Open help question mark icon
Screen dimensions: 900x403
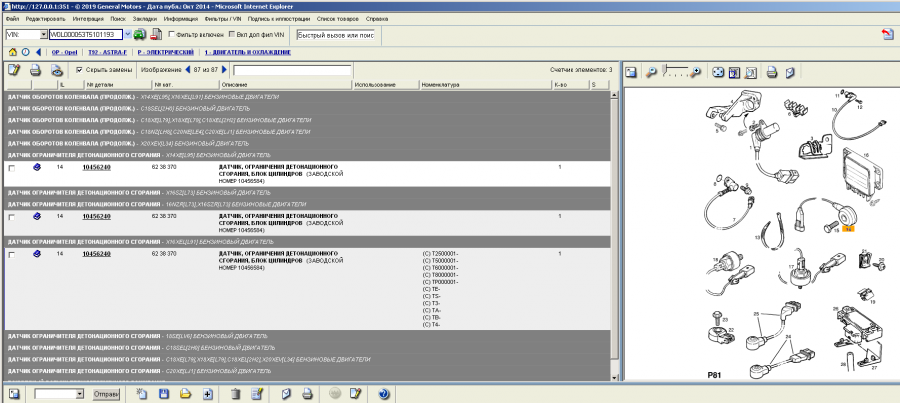tap(384, 394)
